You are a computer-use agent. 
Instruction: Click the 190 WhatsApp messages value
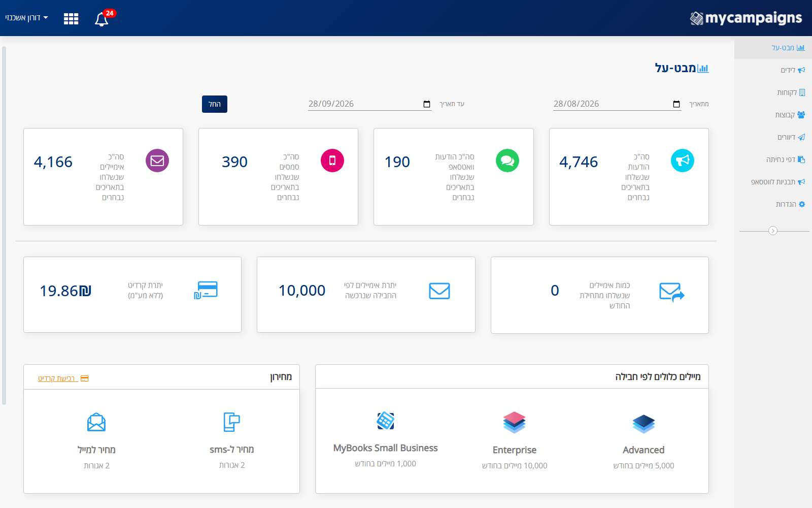click(x=397, y=162)
